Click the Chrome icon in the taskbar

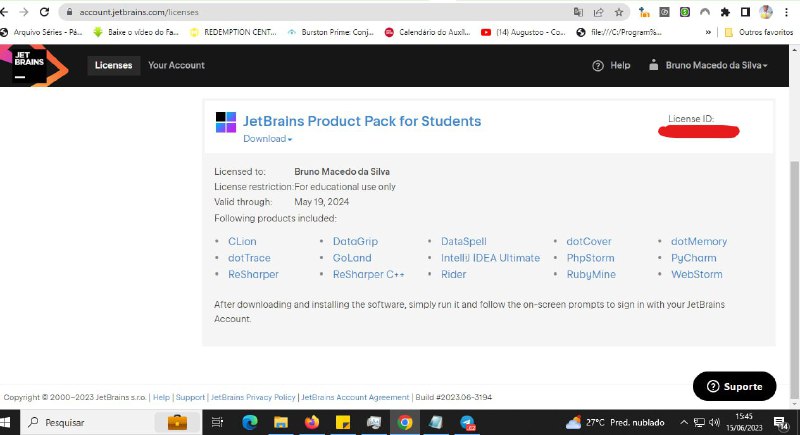[x=405, y=422]
